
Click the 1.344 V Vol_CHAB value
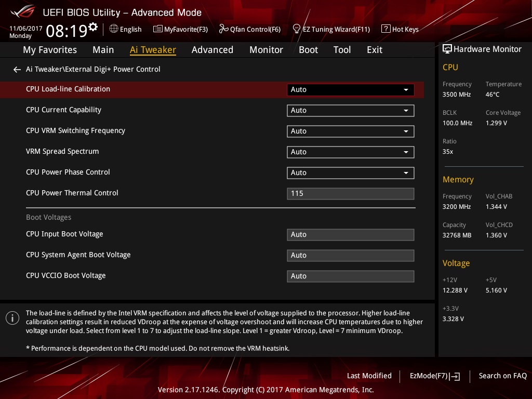pyautogui.click(x=496, y=207)
